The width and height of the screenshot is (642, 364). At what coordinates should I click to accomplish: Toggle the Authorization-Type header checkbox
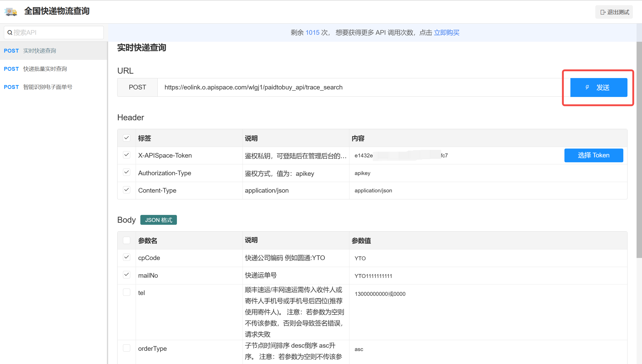point(126,172)
